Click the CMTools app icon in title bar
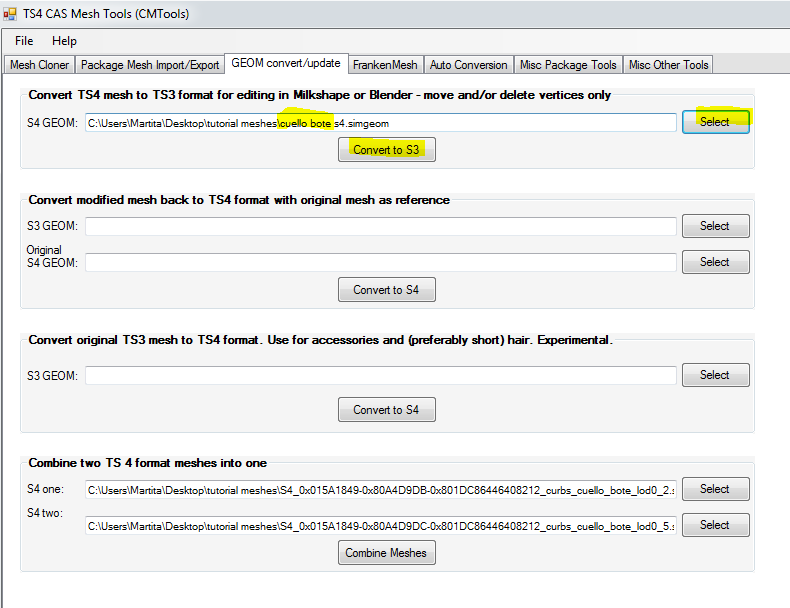Screen dimensions: 790x608 [x=10, y=14]
